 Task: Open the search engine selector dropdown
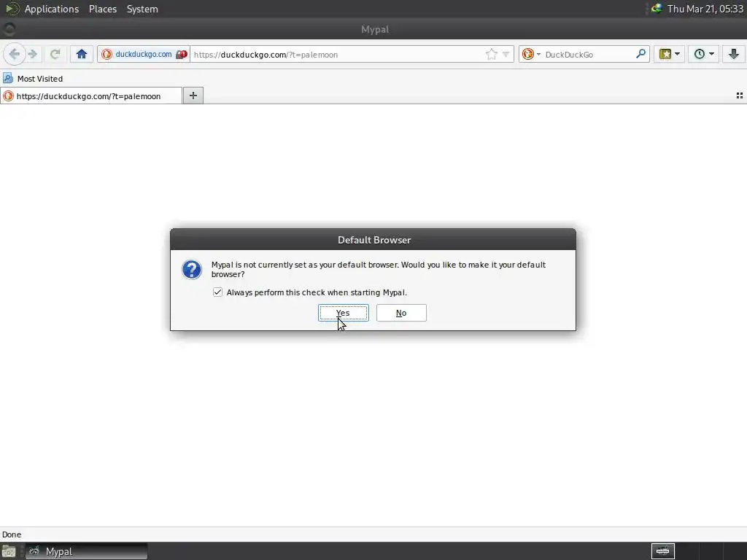point(531,54)
